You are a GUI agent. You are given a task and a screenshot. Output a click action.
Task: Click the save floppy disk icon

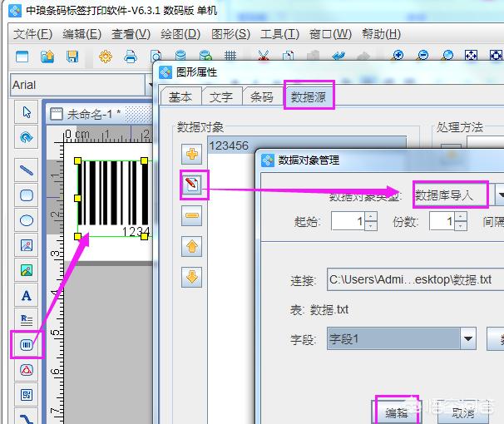coord(72,57)
